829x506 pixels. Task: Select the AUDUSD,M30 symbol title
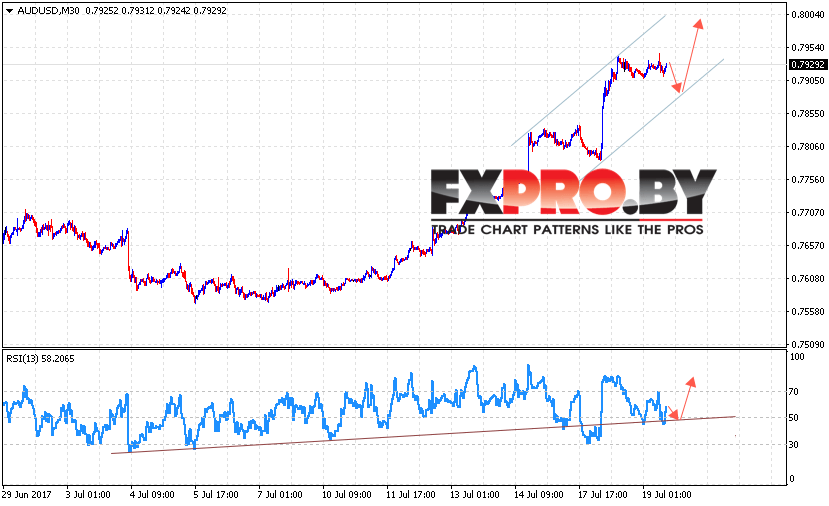48,11
